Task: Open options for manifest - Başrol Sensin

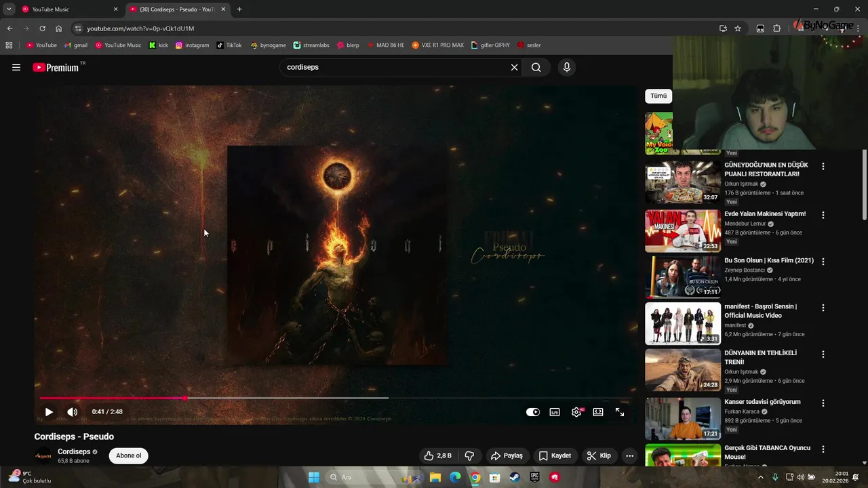Action: [823, 308]
